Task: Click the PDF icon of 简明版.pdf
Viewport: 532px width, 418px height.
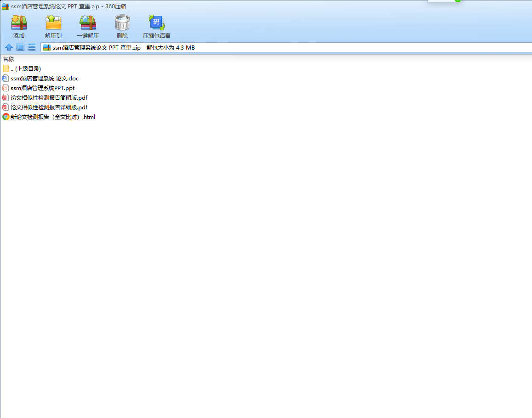Action: 6,98
